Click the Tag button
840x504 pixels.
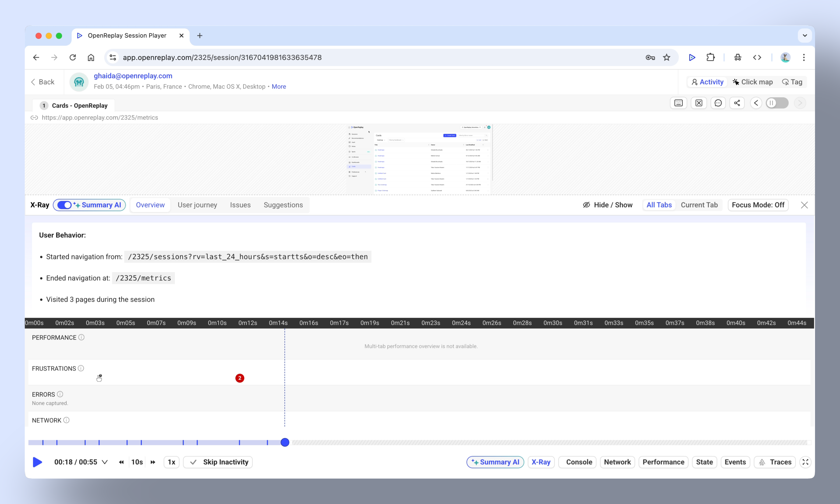[x=792, y=82]
